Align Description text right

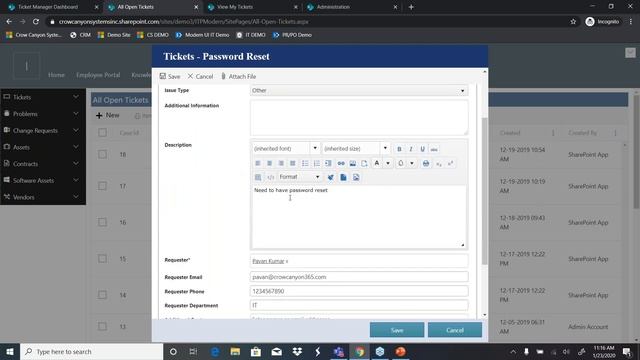click(281, 163)
